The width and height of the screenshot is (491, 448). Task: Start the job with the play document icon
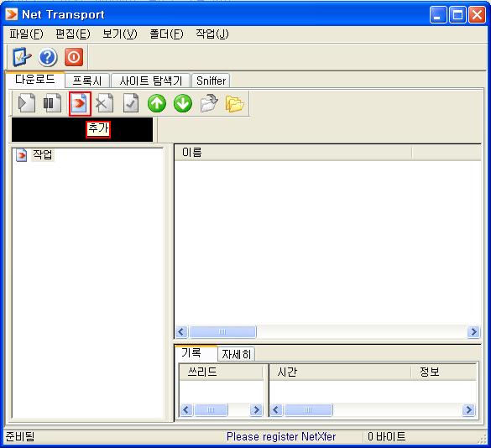pos(27,103)
